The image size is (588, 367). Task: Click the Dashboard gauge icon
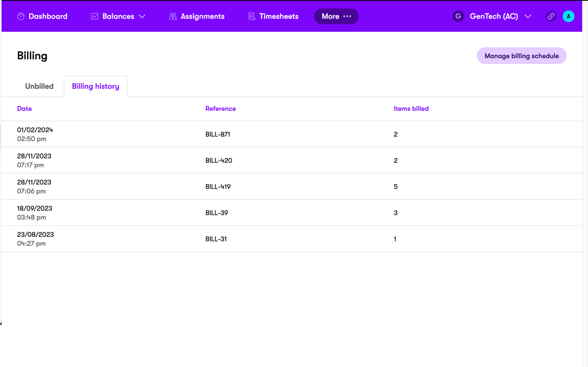click(x=21, y=16)
